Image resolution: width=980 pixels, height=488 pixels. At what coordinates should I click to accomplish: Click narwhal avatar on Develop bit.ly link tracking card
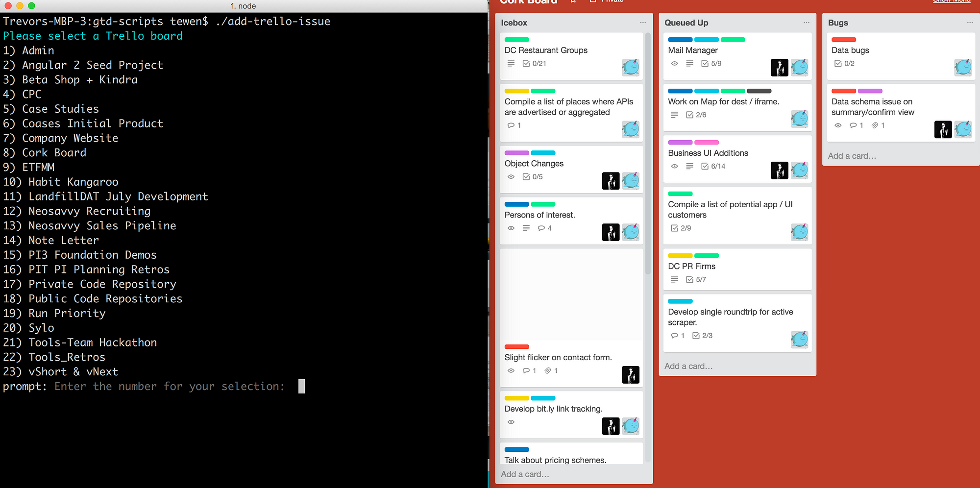point(631,426)
